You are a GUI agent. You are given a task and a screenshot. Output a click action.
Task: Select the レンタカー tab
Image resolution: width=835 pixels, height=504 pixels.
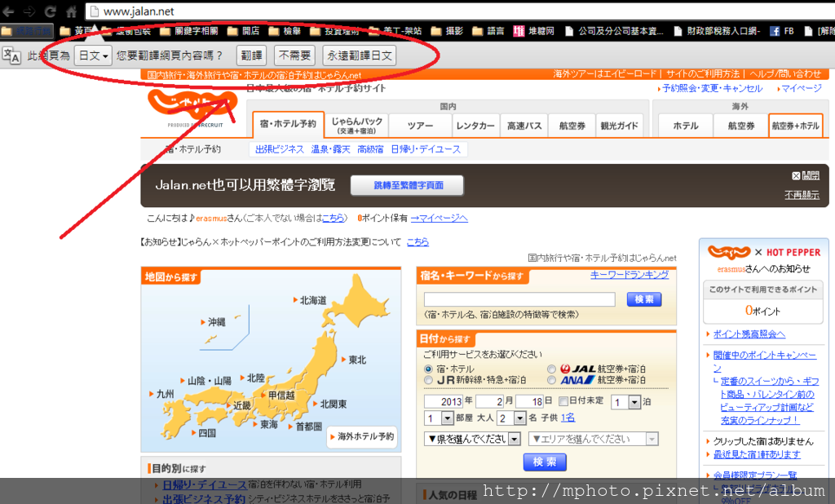coord(475,126)
